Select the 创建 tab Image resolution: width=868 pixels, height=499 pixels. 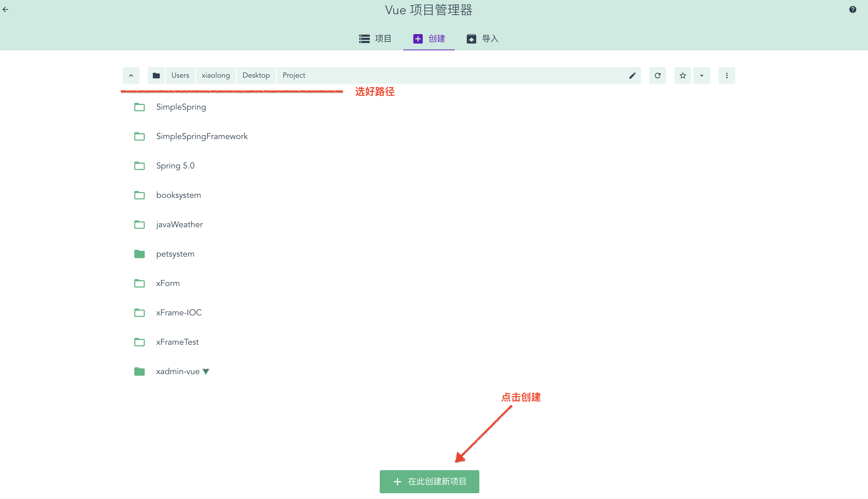click(429, 39)
